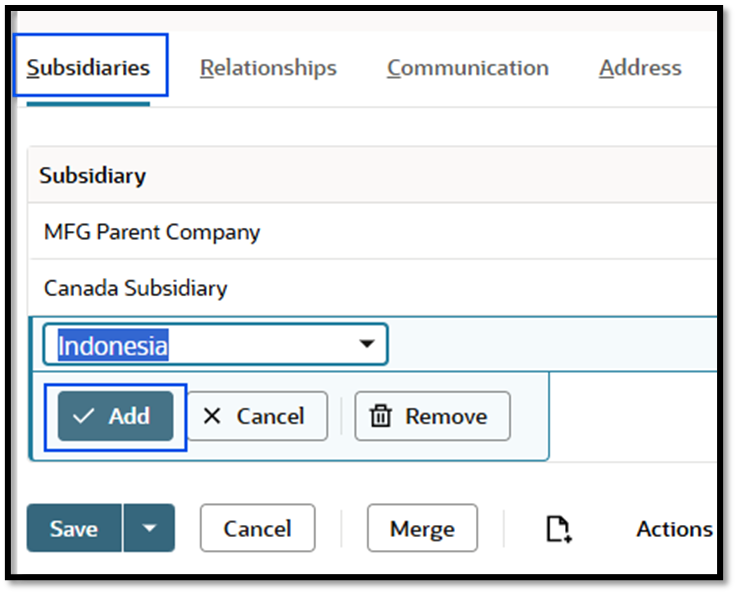The image size is (736, 593).
Task: Click the Merge button
Action: 422,528
